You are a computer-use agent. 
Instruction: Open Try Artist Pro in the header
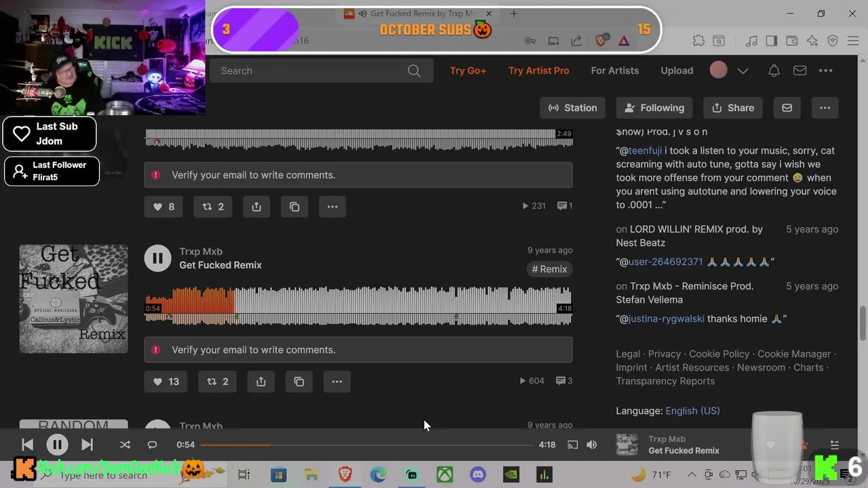pyautogui.click(x=538, y=70)
